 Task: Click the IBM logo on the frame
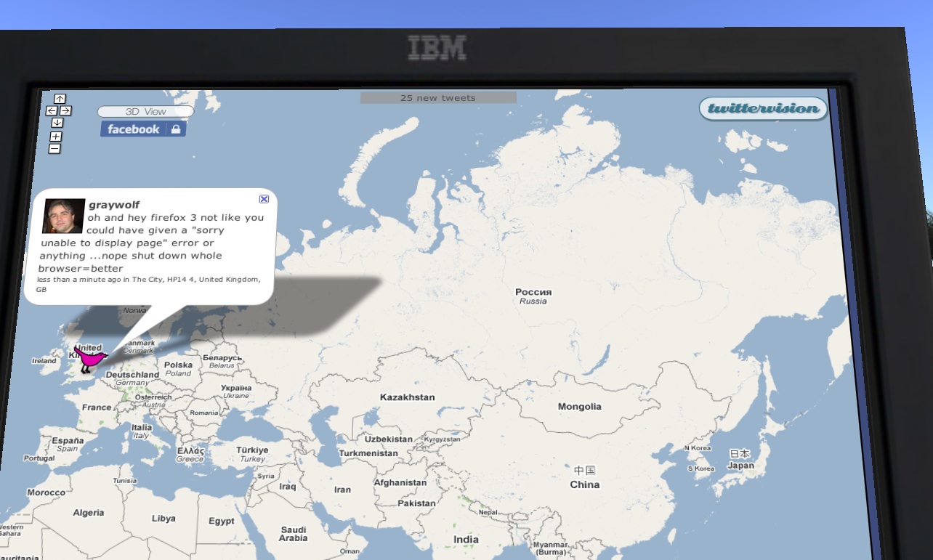437,48
